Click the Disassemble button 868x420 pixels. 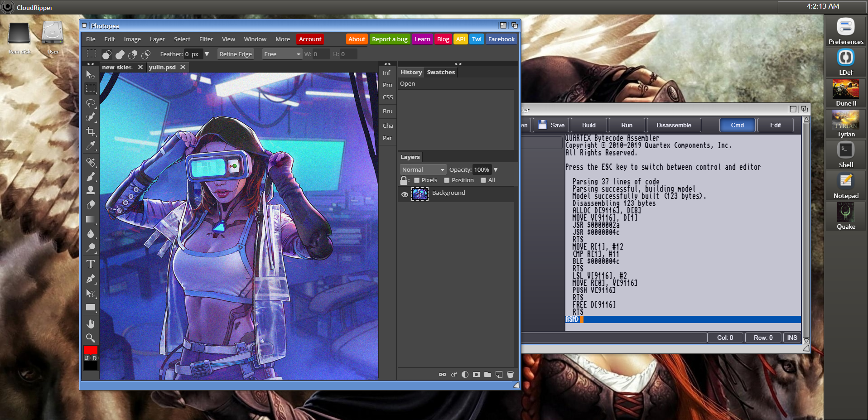point(674,125)
